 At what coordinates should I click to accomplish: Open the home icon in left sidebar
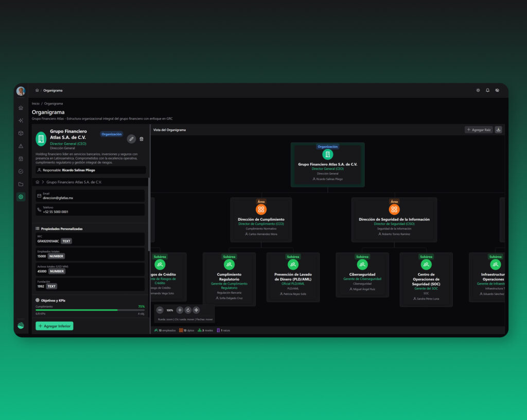pos(21,108)
